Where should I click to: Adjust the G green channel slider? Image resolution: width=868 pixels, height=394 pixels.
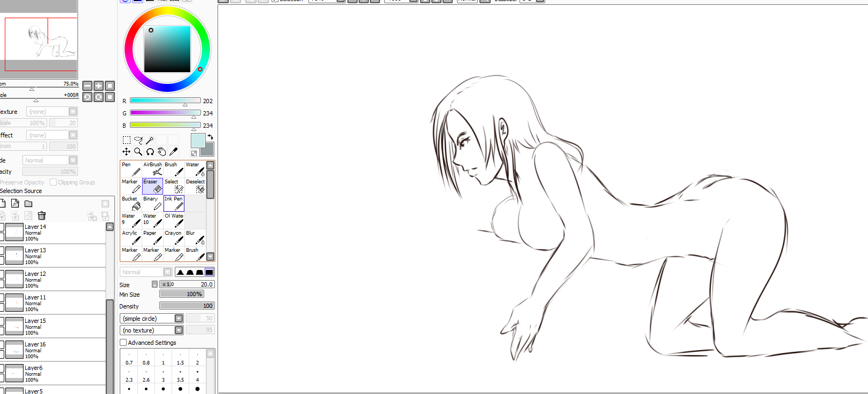(x=165, y=113)
